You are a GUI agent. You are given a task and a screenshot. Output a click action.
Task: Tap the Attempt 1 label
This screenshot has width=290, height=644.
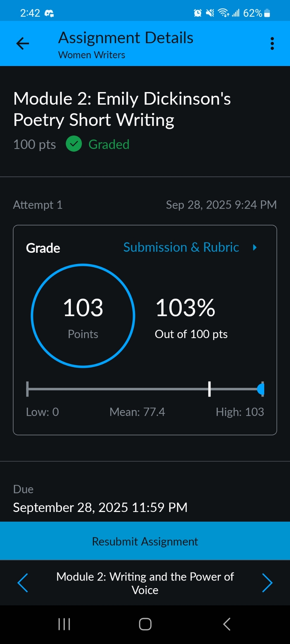[x=38, y=205]
